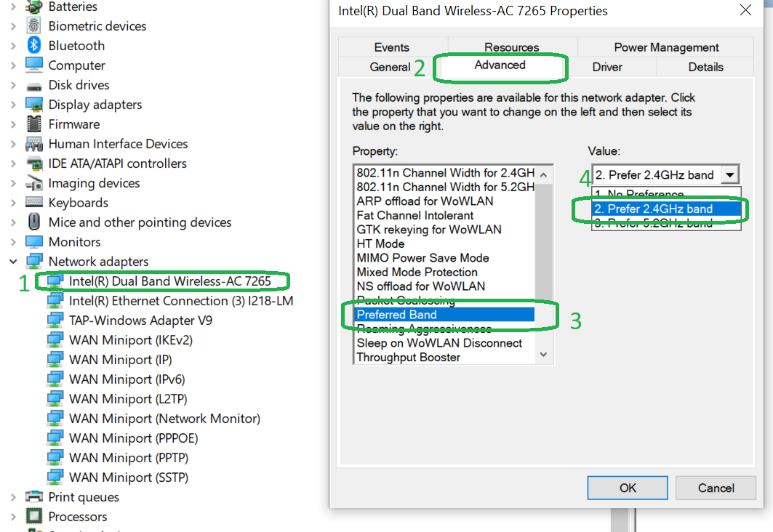The image size is (773, 532).
Task: Click the Computer category icon
Action: tap(34, 65)
